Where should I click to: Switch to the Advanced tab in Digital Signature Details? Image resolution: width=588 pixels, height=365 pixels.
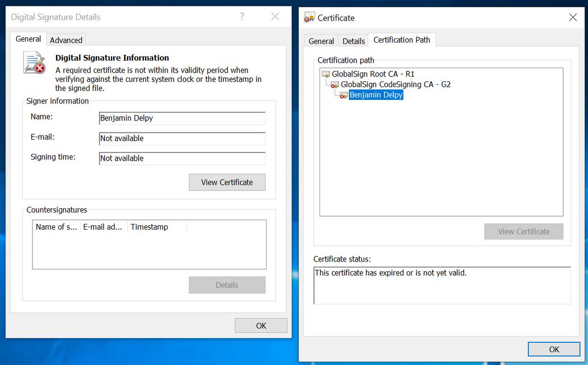click(66, 40)
